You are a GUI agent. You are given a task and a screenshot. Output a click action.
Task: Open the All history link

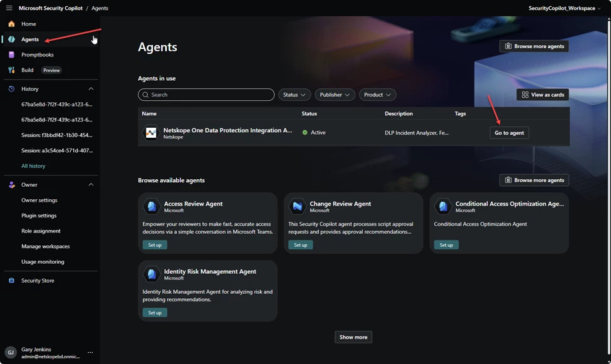pos(33,166)
